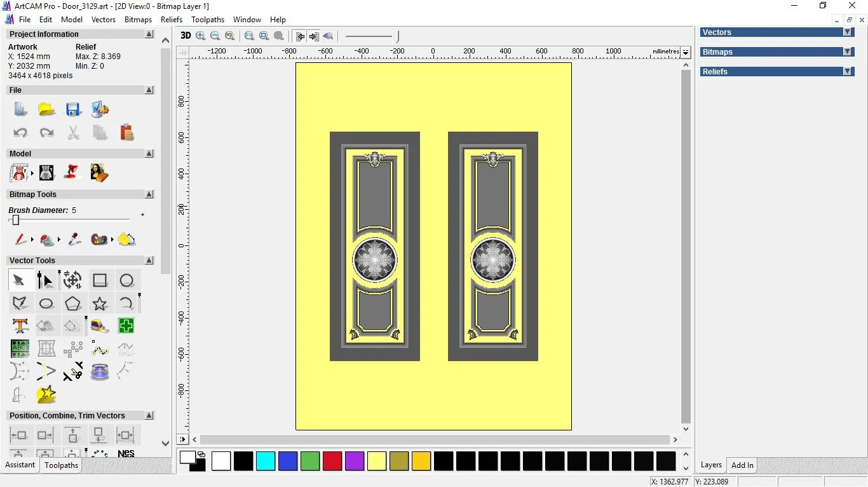Click the Add In button
Image resolution: width=868 pixels, height=487 pixels.
[742, 465]
